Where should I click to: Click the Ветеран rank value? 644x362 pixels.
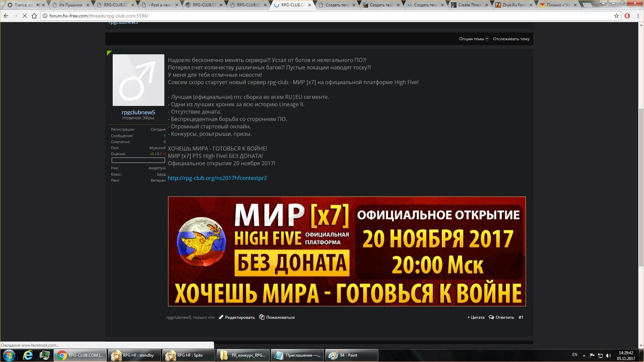point(158,180)
